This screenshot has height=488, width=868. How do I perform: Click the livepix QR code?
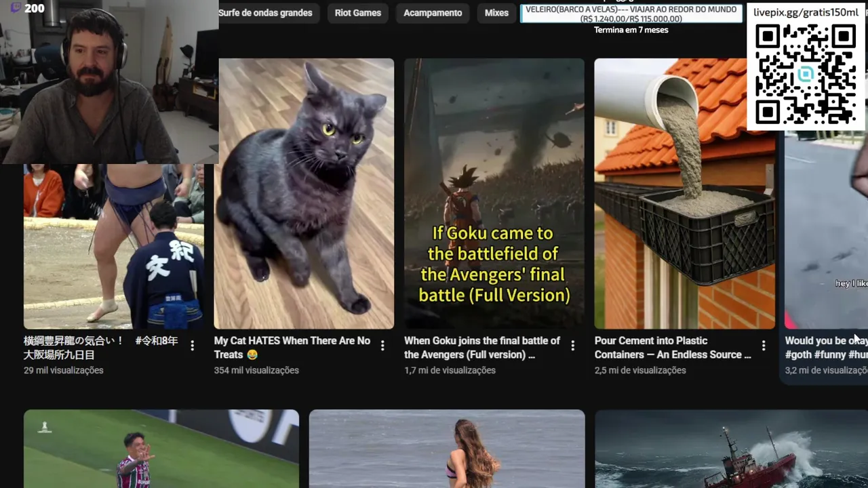(x=806, y=74)
